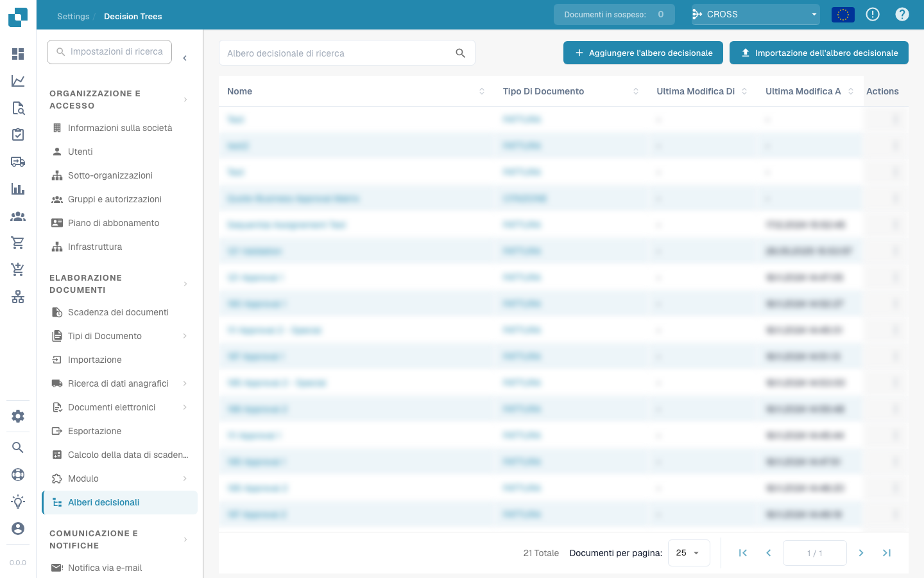The width and height of the screenshot is (924, 578).
Task: Collapse the settings sidebar with chevron
Action: [x=185, y=58]
